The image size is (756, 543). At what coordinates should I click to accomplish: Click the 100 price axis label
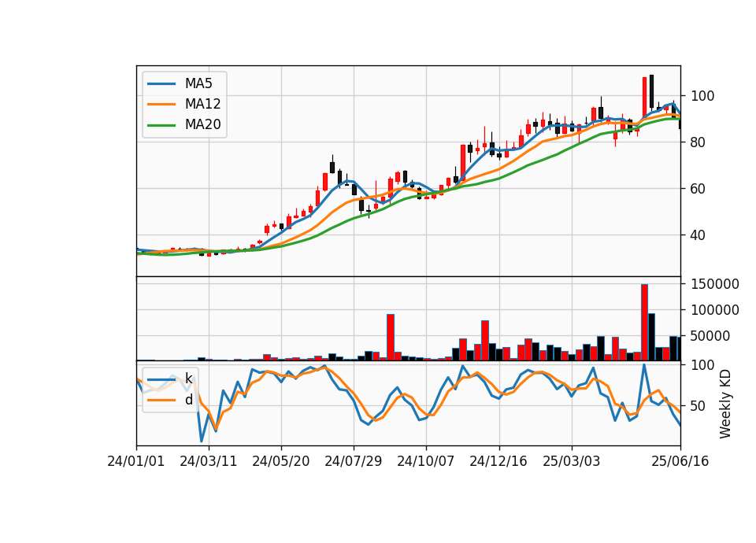click(x=702, y=96)
